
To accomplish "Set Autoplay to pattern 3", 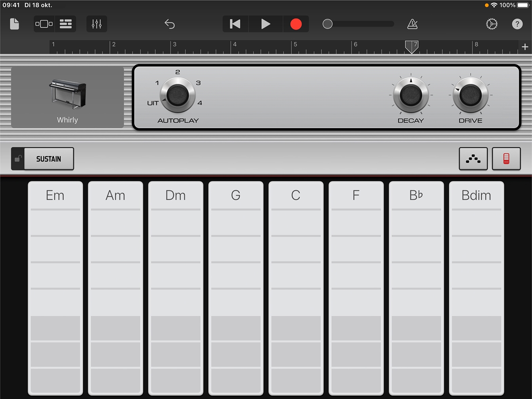I will 198,83.
